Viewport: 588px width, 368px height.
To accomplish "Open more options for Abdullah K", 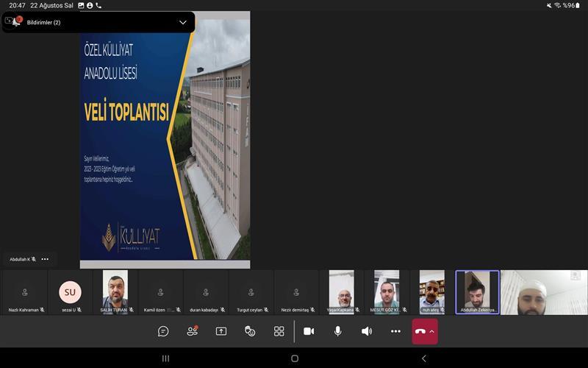I will tap(45, 259).
